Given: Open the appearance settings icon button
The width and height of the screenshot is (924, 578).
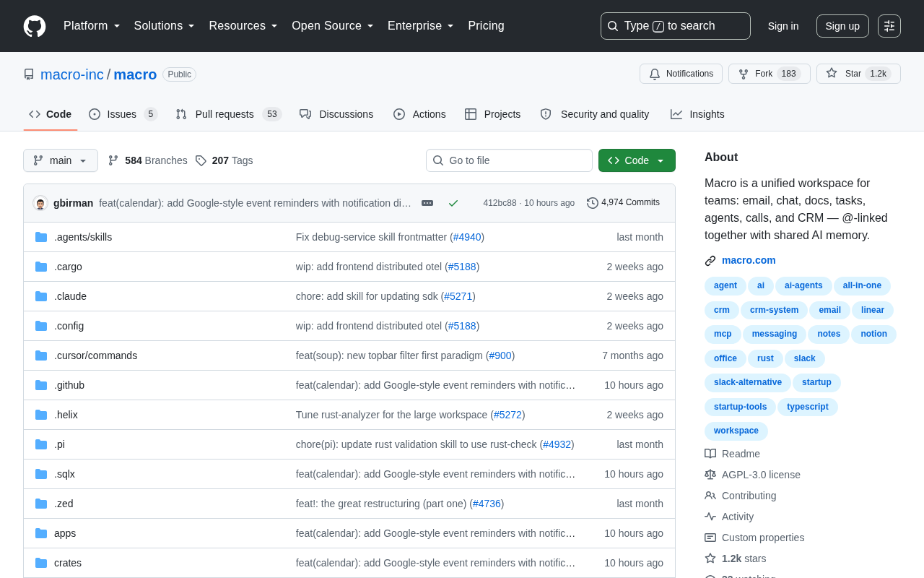Looking at the screenshot, I should click(x=889, y=26).
